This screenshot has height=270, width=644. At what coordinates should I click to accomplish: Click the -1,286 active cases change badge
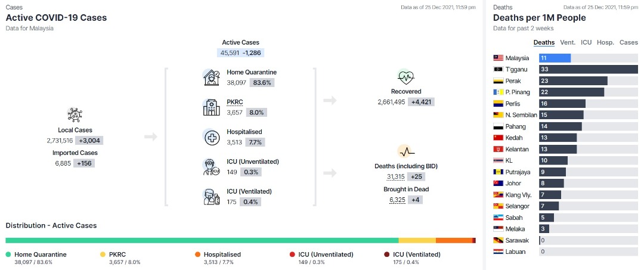tap(252, 53)
